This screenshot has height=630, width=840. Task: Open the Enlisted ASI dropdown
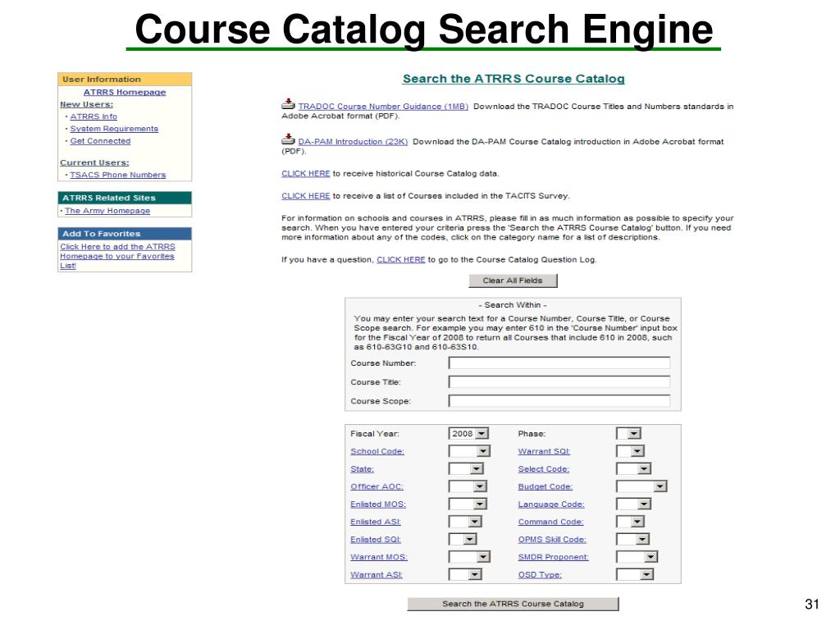coord(465,522)
